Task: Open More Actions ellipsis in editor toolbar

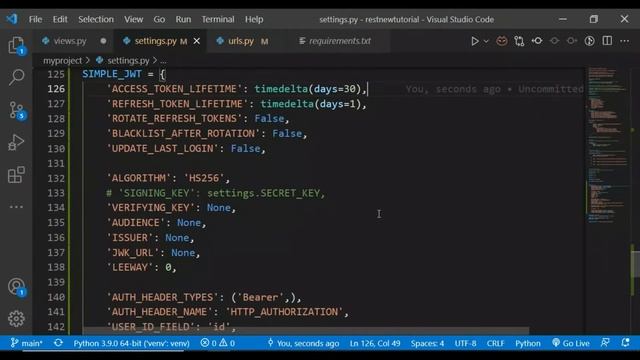Action: pyautogui.click(x=624, y=41)
